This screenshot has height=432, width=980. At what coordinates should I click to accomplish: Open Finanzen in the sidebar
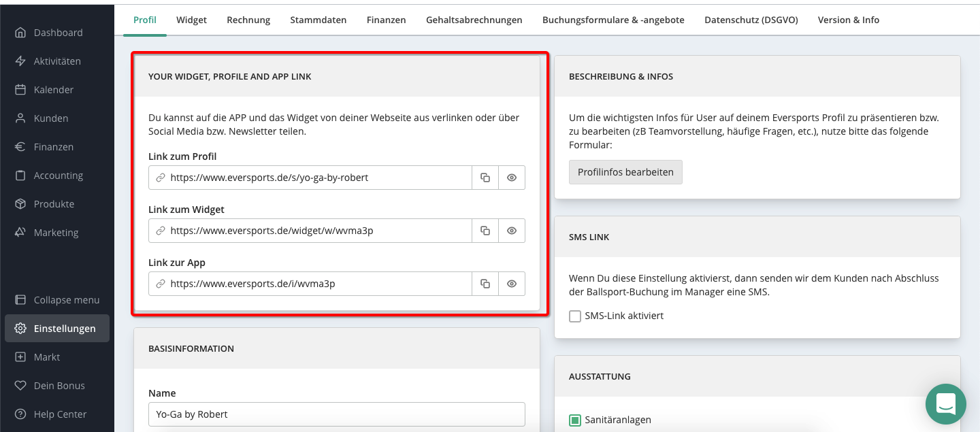point(52,146)
